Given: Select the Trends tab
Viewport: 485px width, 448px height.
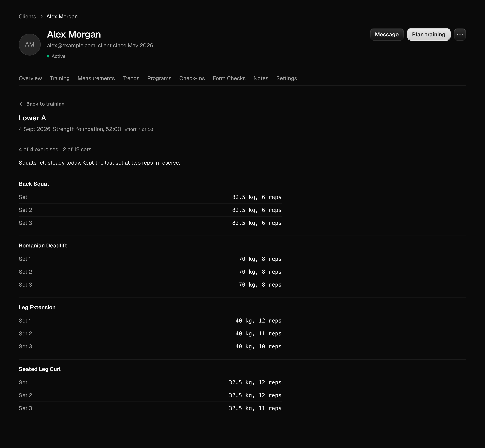Looking at the screenshot, I should coord(131,78).
